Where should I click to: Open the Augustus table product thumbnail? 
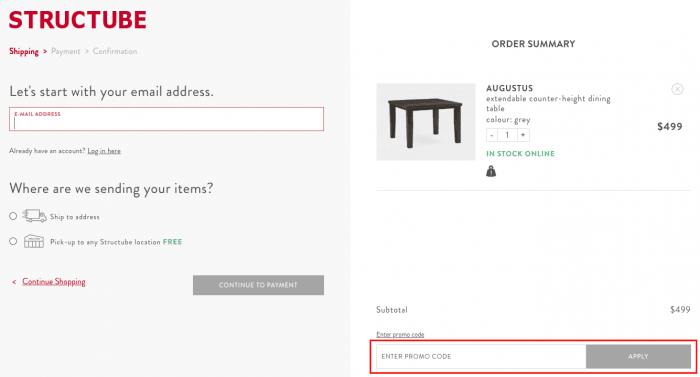426,122
